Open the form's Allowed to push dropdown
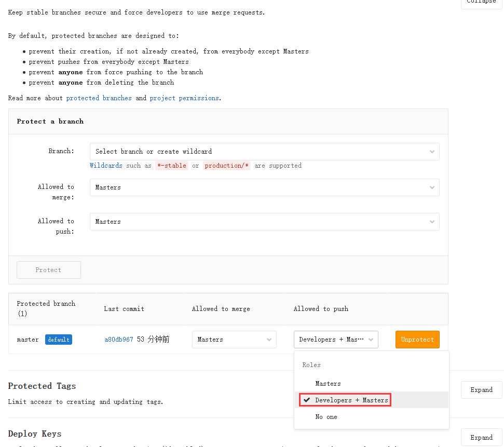 click(264, 222)
